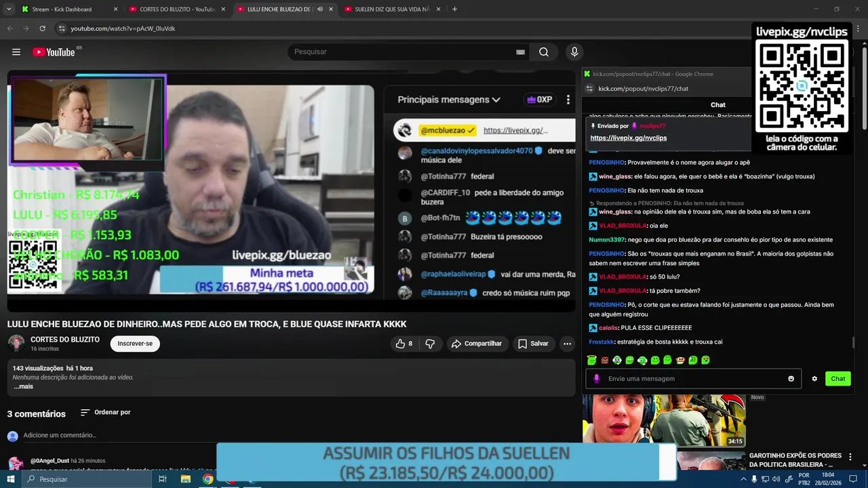The image size is (868, 488).
Task: Click the Envie uma mensagem chat input
Action: pyautogui.click(x=692, y=379)
